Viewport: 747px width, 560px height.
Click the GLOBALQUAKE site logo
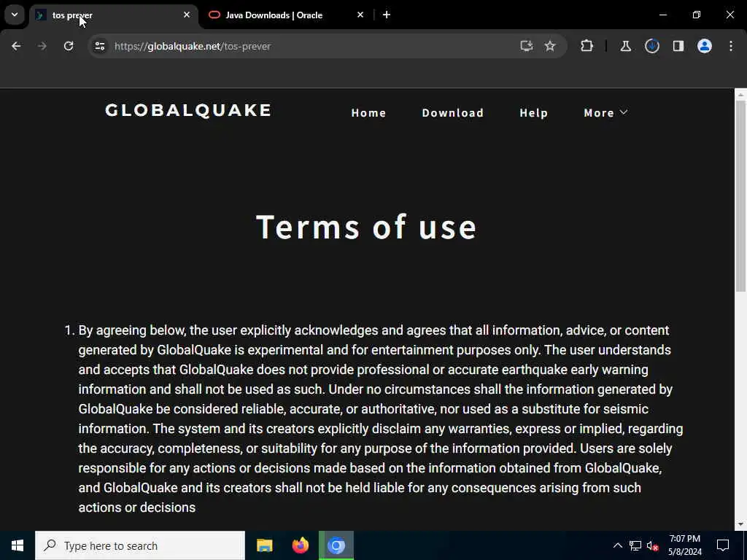tap(188, 111)
